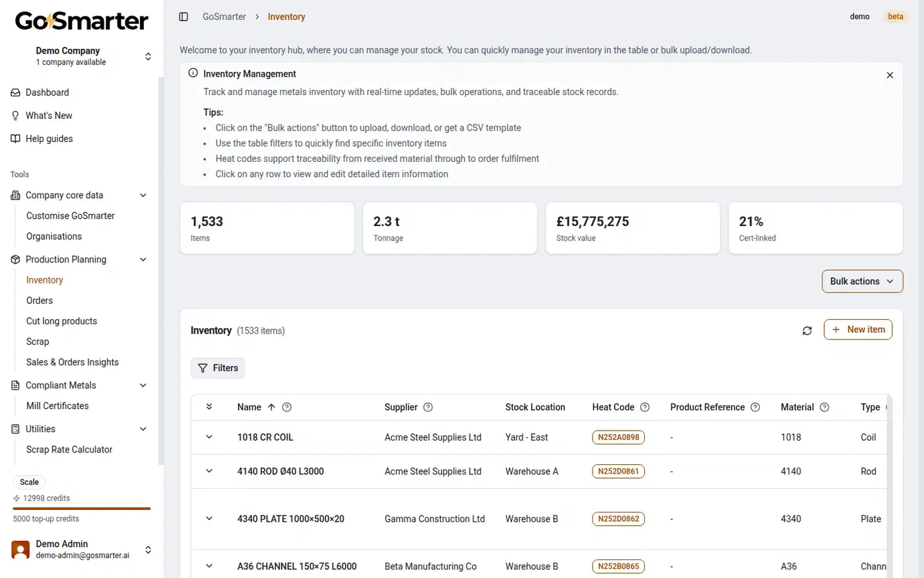Image resolution: width=924 pixels, height=578 pixels.
Task: Open the Scrap page
Action: pyautogui.click(x=38, y=342)
